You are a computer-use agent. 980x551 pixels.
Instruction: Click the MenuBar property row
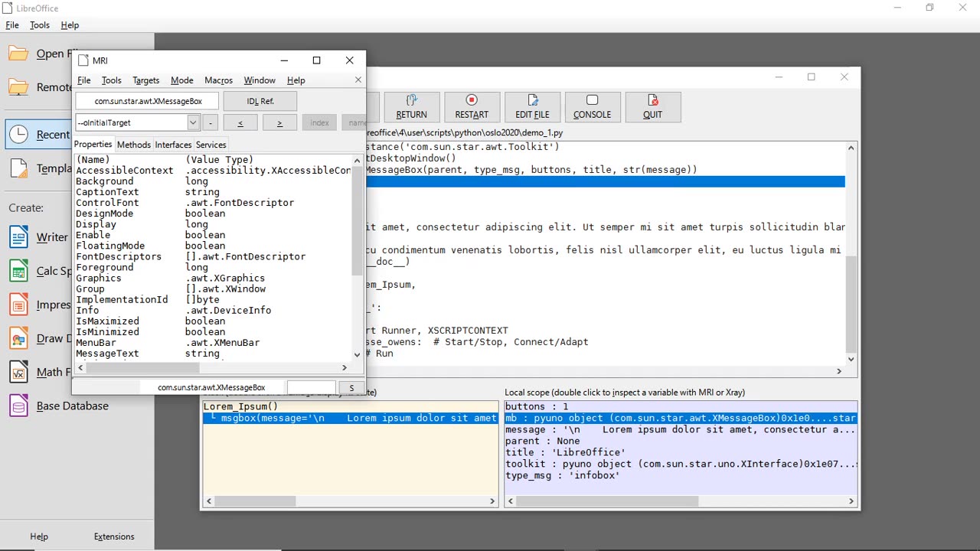point(214,343)
